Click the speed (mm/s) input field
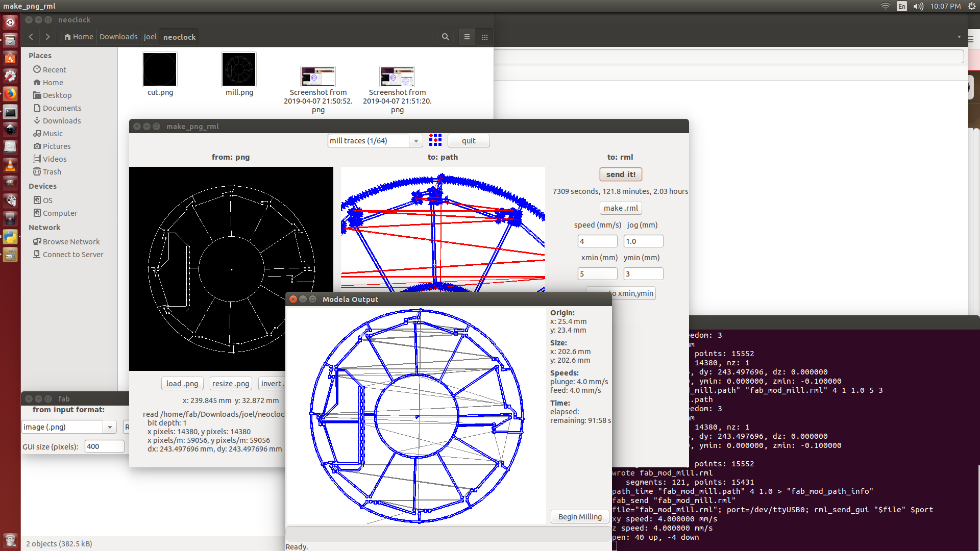Viewport: 980px width, 551px height. (597, 241)
